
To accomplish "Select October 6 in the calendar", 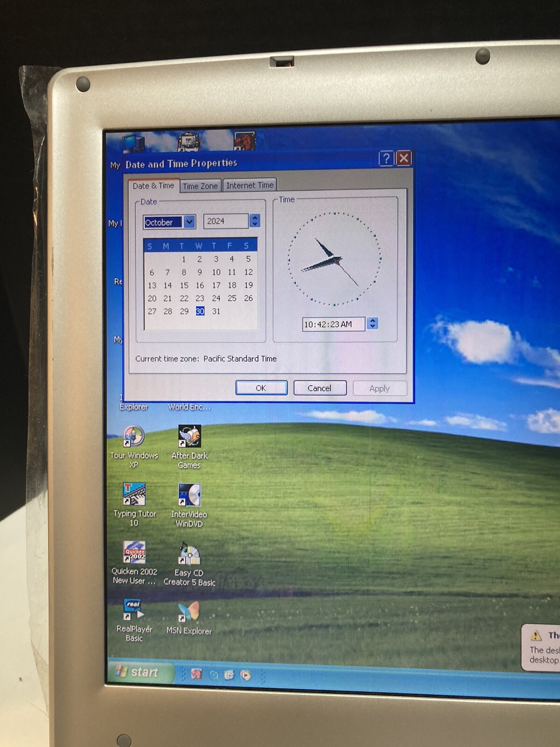I will click(x=152, y=272).
